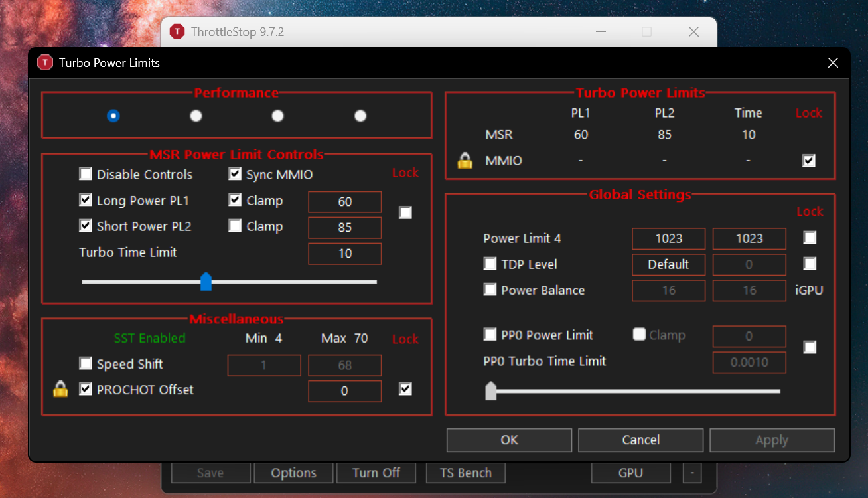Toggle the Sync MMIO checkbox
868x498 pixels.
click(235, 174)
